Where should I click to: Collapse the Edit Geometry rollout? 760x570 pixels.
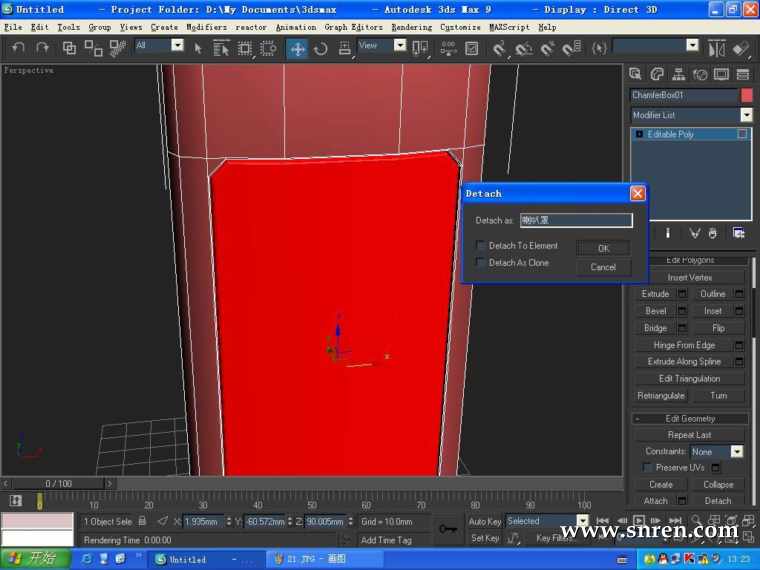coord(690,418)
